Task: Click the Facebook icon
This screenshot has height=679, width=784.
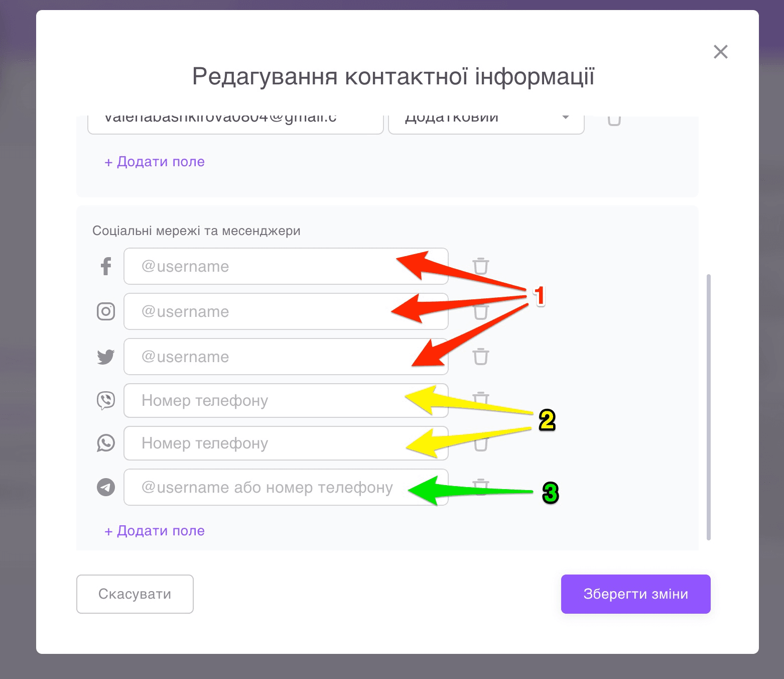Action: pos(105,266)
